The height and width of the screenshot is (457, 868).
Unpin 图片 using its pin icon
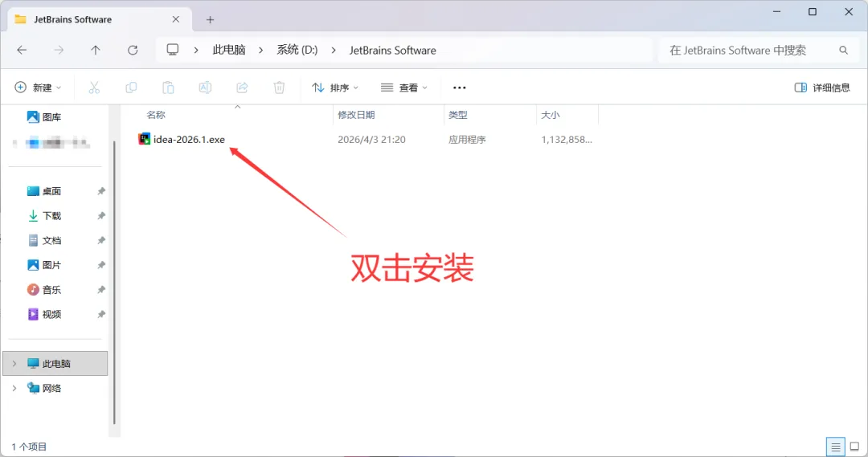pyautogui.click(x=101, y=265)
